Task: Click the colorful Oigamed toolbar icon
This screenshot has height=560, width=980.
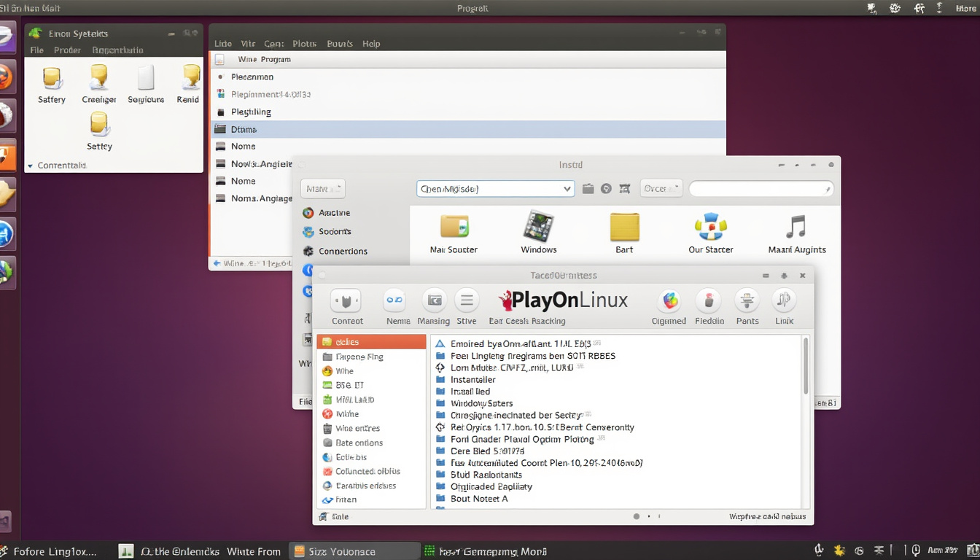Action: click(x=669, y=300)
